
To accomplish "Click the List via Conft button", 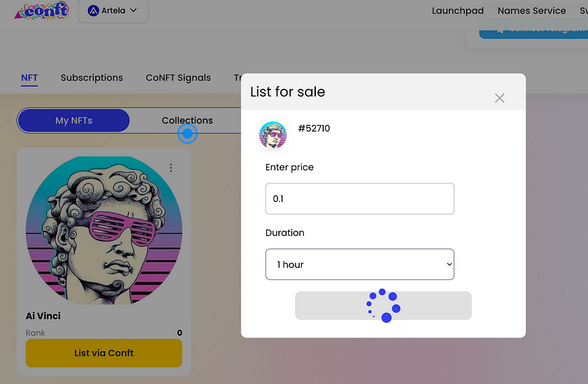I will click(104, 353).
